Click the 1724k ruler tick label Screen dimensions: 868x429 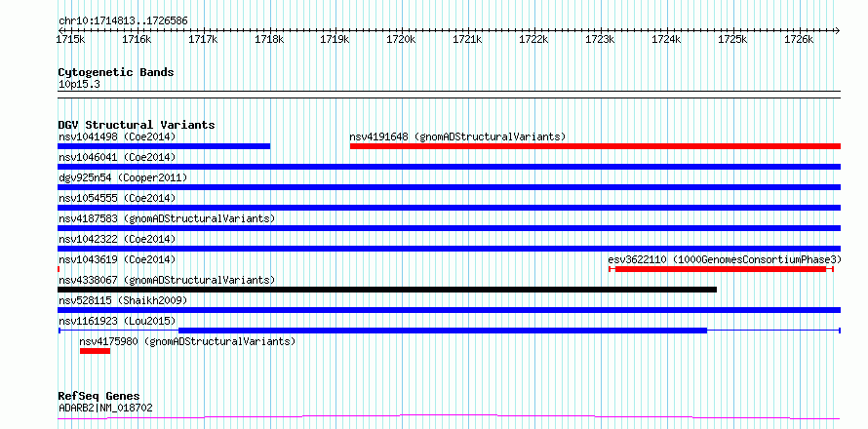(666, 40)
